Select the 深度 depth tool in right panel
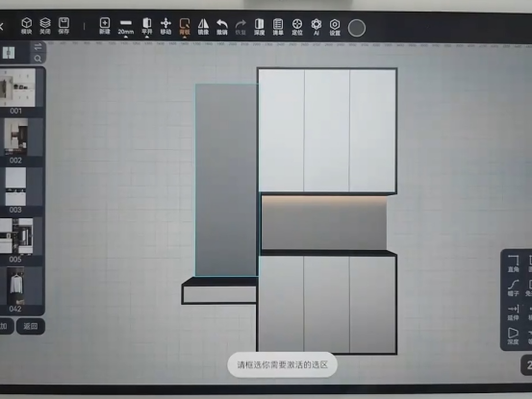This screenshot has width=532, height=399. pos(513,337)
